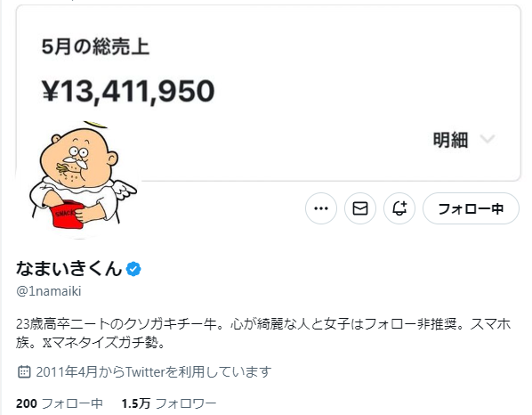This screenshot has width=532, height=415.
Task: Click the calendar join date icon
Action: (24, 372)
